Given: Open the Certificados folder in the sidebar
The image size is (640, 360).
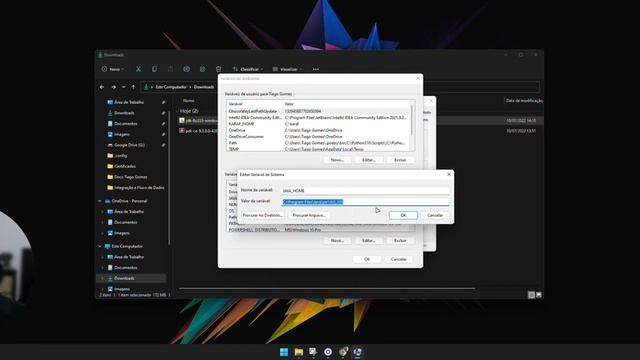Looking at the screenshot, I should pyautogui.click(x=125, y=166).
